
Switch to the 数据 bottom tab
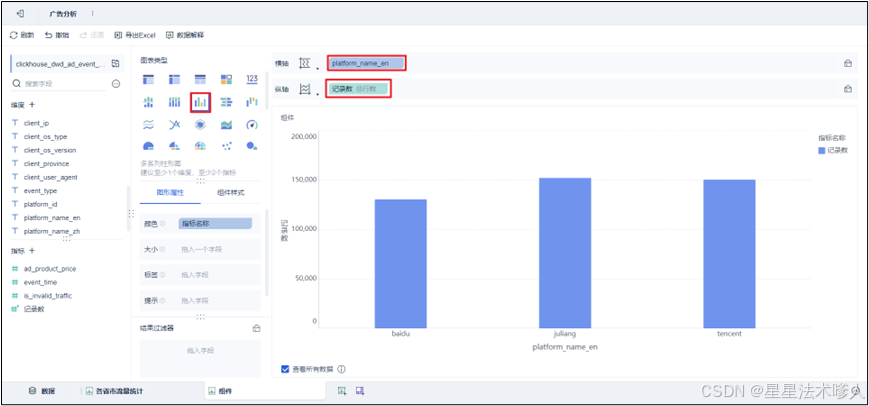[42, 391]
